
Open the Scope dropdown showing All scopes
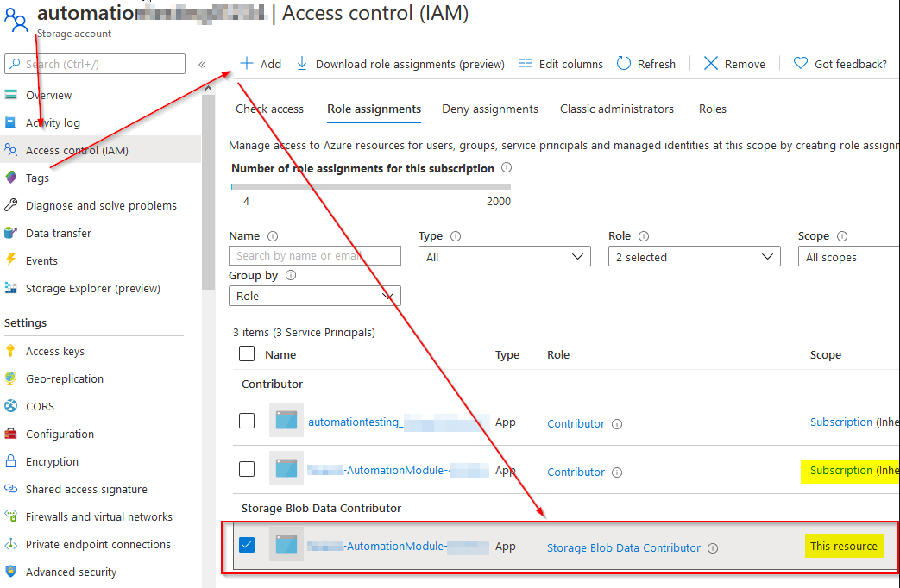tap(849, 256)
